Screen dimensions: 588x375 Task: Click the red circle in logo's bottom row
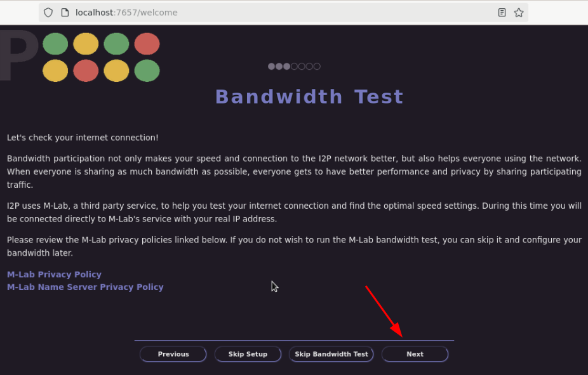pos(86,70)
